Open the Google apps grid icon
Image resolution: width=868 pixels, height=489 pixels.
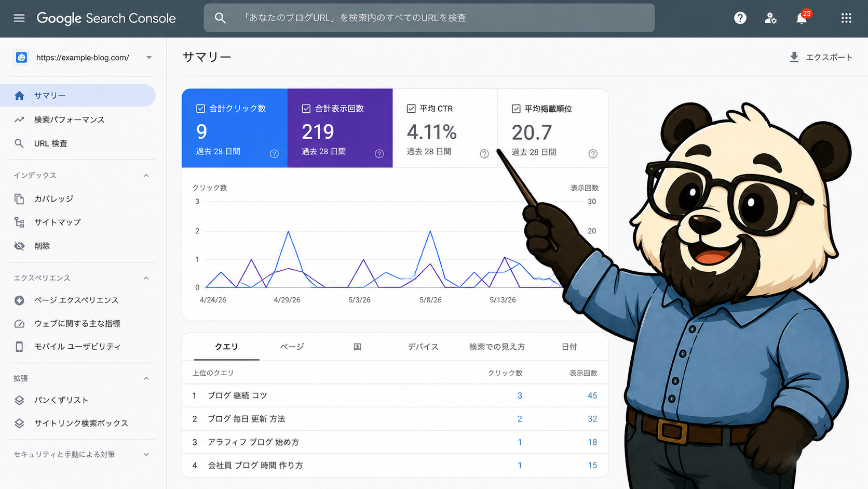pyautogui.click(x=846, y=18)
